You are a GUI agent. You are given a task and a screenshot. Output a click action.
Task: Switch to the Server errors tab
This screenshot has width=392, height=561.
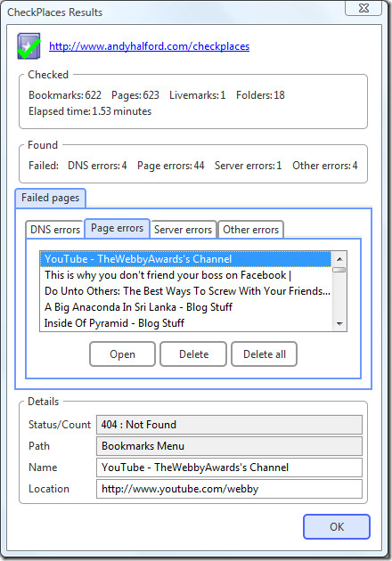click(x=184, y=230)
